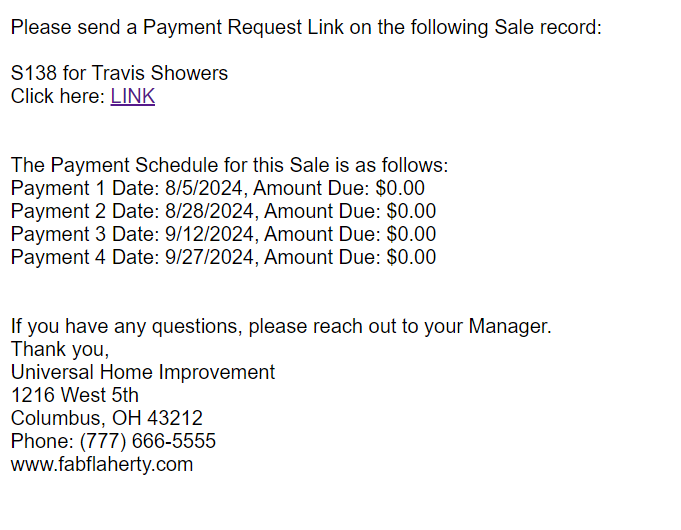Screen dimensions: 681x530
Task: Open the LINK hyperlink after 'Click here'
Action: [132, 96]
